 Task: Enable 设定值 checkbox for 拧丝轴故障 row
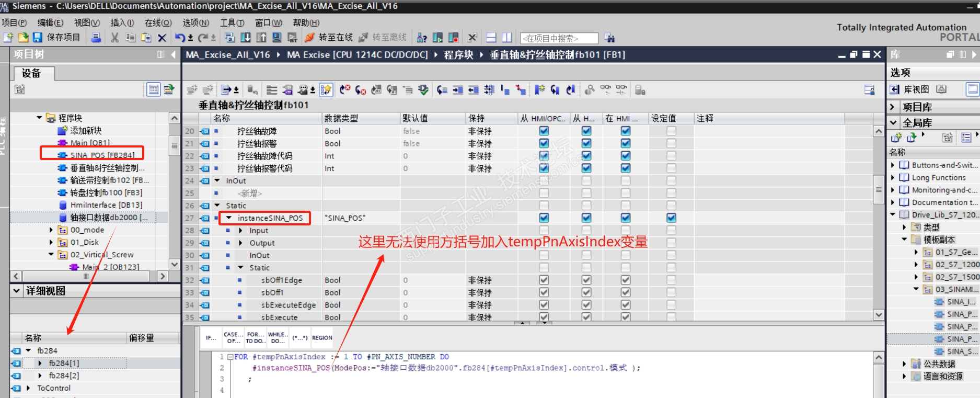[x=672, y=131]
